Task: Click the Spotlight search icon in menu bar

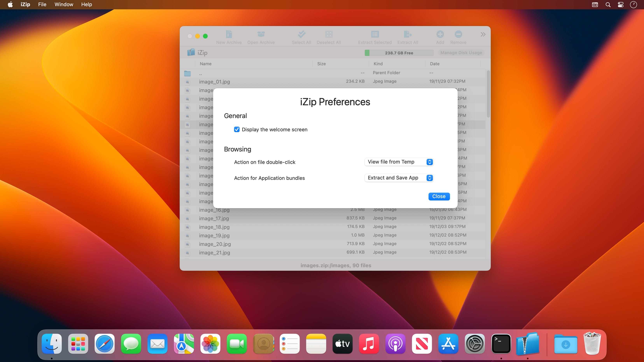Action: point(608,4)
